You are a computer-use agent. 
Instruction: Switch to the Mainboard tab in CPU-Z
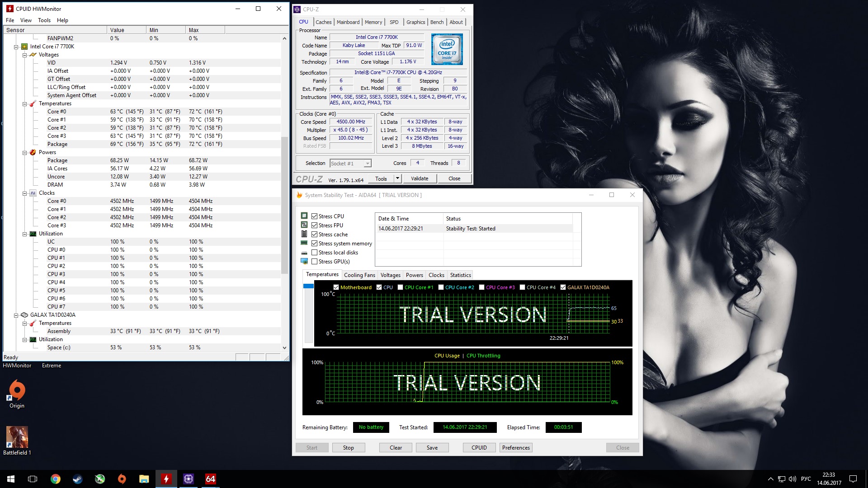pos(348,22)
